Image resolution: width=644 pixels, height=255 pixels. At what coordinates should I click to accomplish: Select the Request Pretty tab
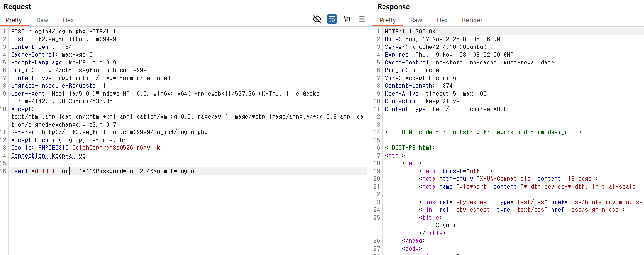point(14,20)
